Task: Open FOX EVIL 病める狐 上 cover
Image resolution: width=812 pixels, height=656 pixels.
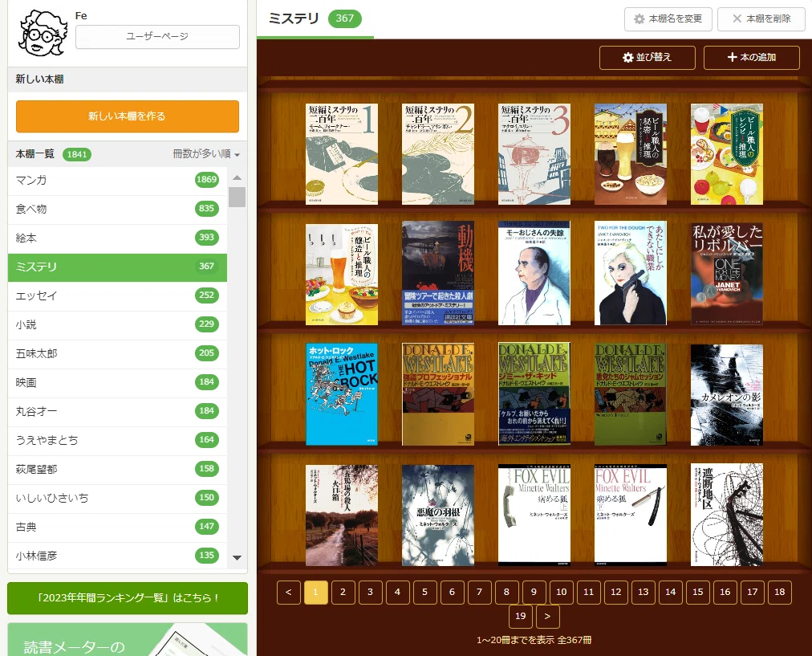Action: click(534, 515)
